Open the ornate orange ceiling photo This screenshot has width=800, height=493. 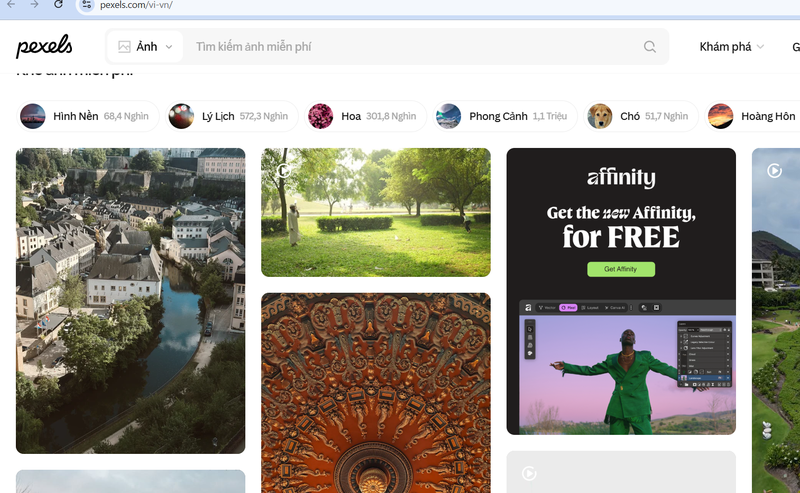click(x=376, y=393)
